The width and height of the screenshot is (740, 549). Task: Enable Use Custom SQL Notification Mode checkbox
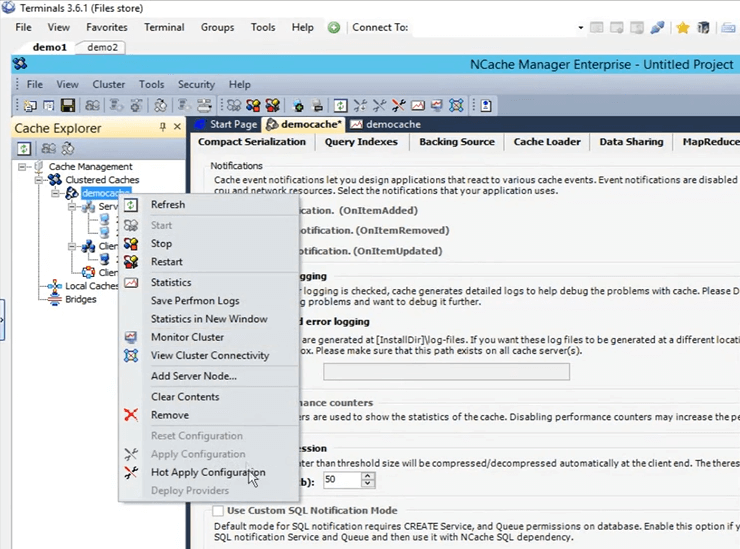click(x=218, y=511)
